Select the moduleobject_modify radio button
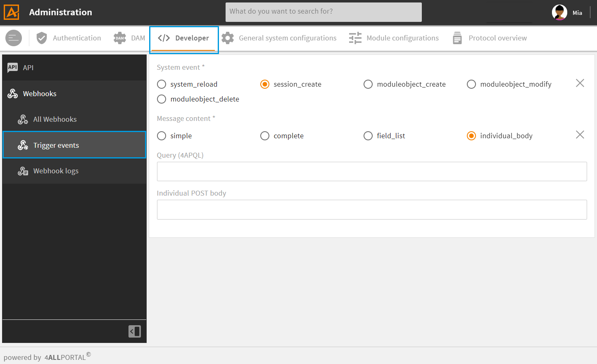This screenshot has width=597, height=364. pyautogui.click(x=471, y=84)
